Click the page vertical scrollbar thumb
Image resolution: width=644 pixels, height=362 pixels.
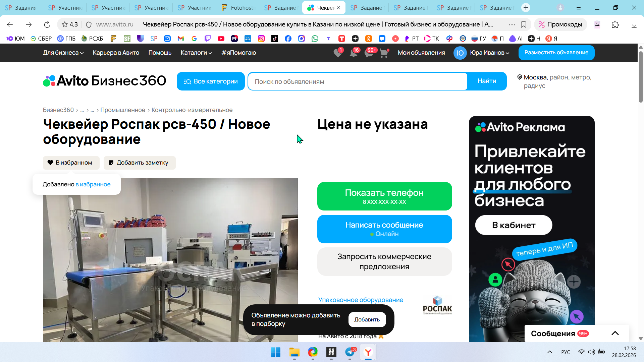pyautogui.click(x=641, y=77)
